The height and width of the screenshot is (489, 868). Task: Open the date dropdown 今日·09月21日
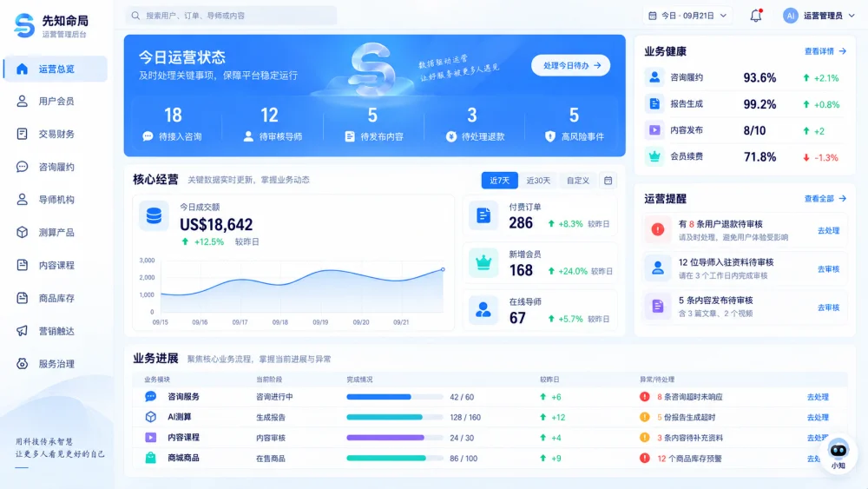point(688,16)
